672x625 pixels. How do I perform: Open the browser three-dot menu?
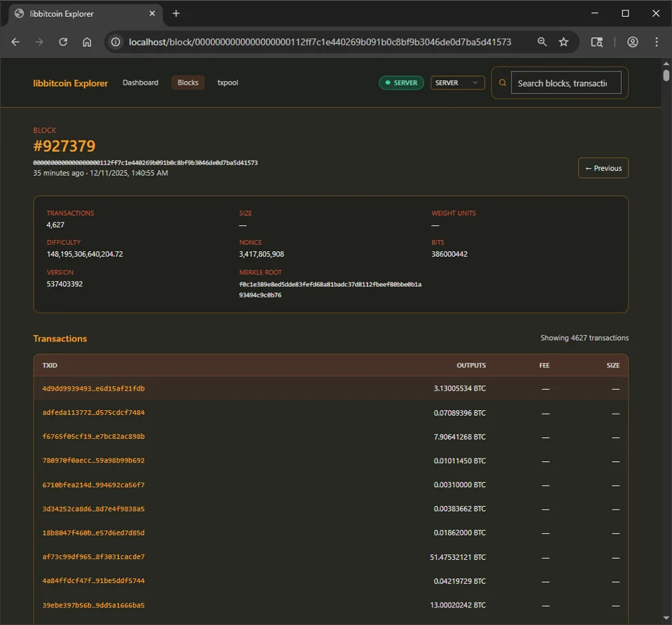coord(656,42)
